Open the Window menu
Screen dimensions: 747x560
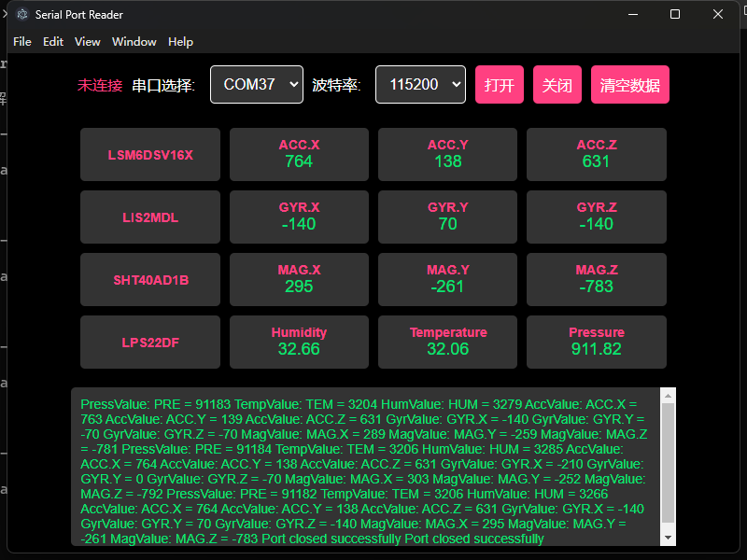click(x=134, y=42)
